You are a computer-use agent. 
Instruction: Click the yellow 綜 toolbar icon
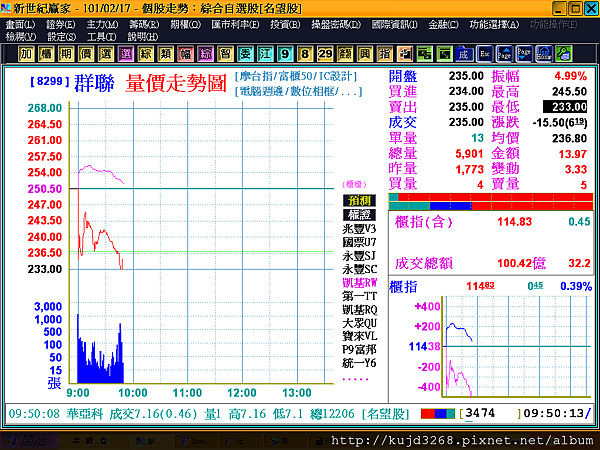pos(145,54)
